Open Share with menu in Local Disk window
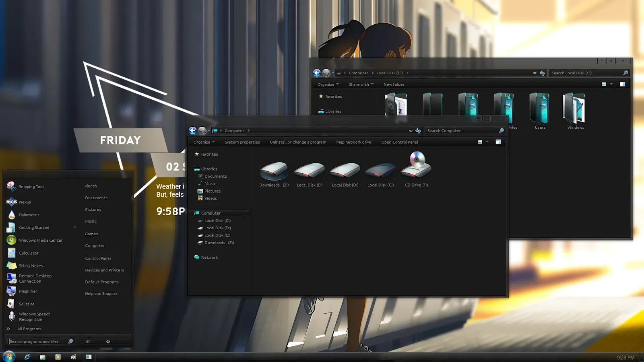 pos(361,84)
